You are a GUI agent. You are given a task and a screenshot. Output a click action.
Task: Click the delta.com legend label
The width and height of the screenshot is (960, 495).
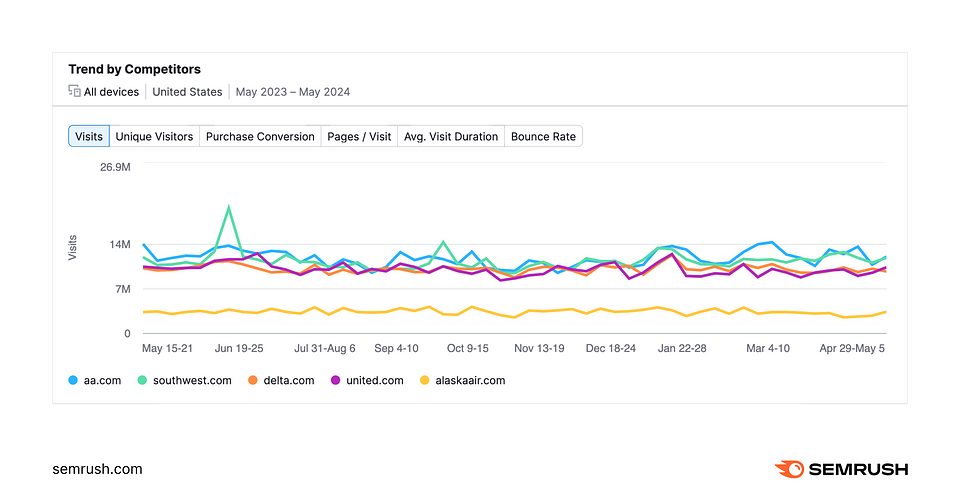pos(289,380)
